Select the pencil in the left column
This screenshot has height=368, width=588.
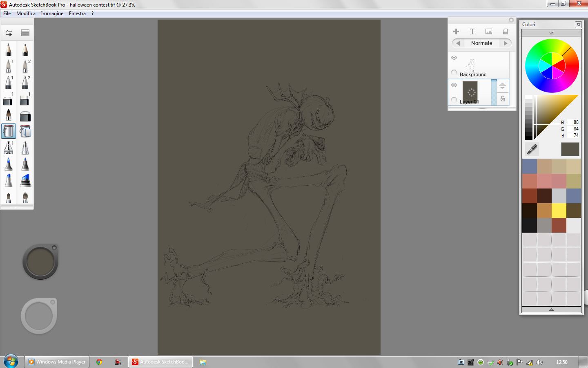click(x=9, y=50)
